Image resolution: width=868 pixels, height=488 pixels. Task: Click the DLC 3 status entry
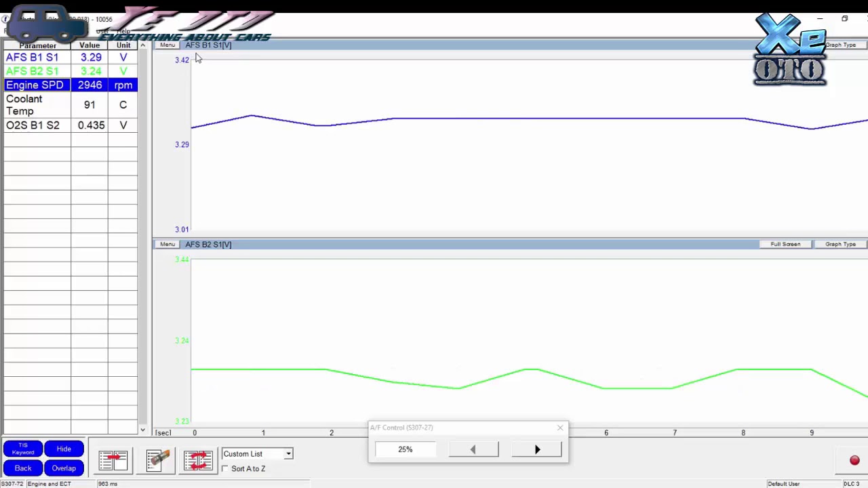point(852,484)
